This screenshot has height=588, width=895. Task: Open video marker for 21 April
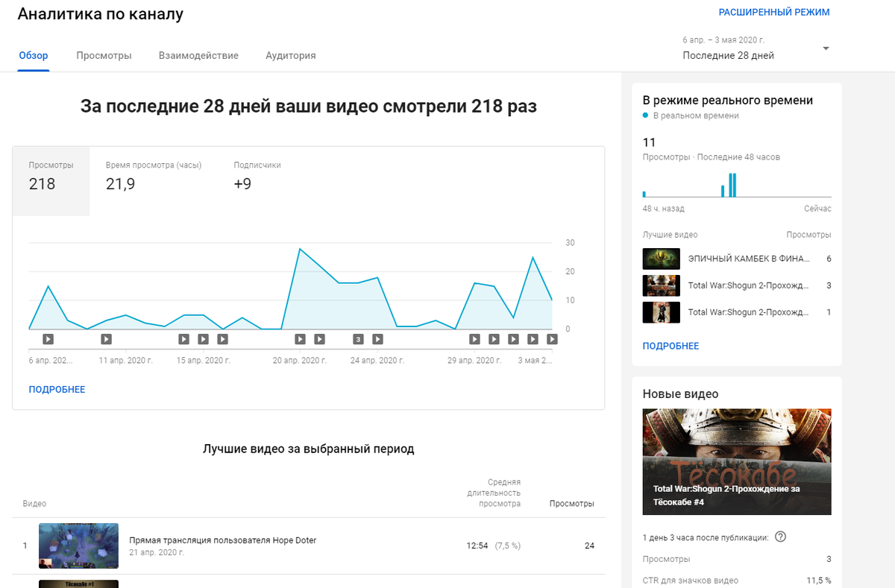[x=320, y=339]
